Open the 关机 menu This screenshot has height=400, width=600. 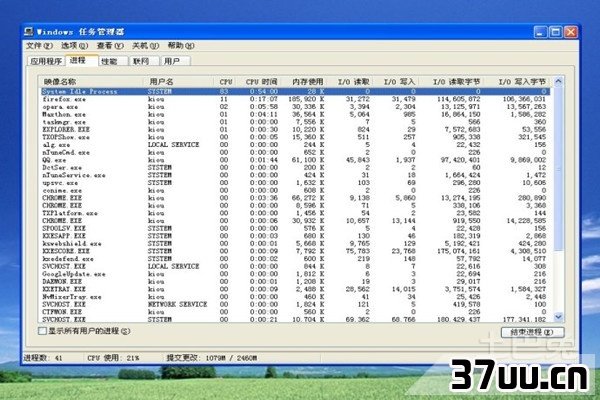145,46
